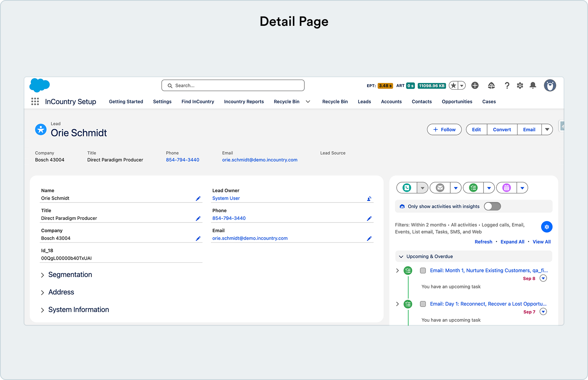Click into the global Search field

click(233, 86)
